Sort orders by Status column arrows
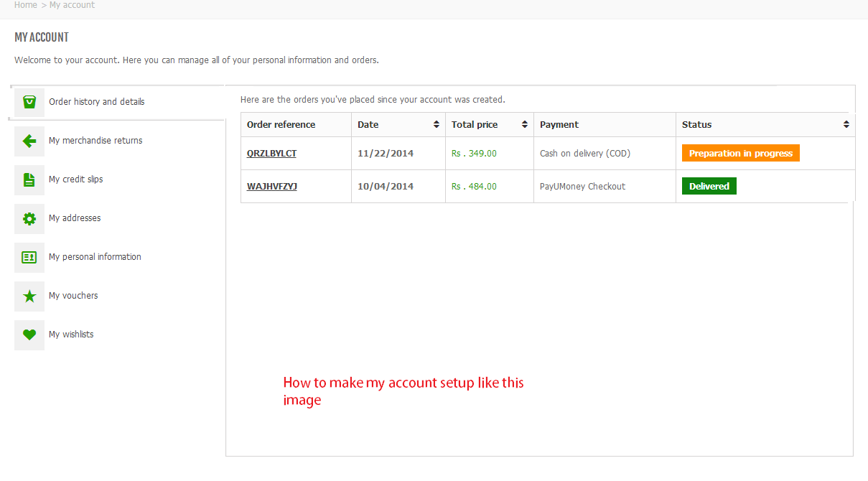Viewport: 868px width, 481px height. (x=846, y=125)
